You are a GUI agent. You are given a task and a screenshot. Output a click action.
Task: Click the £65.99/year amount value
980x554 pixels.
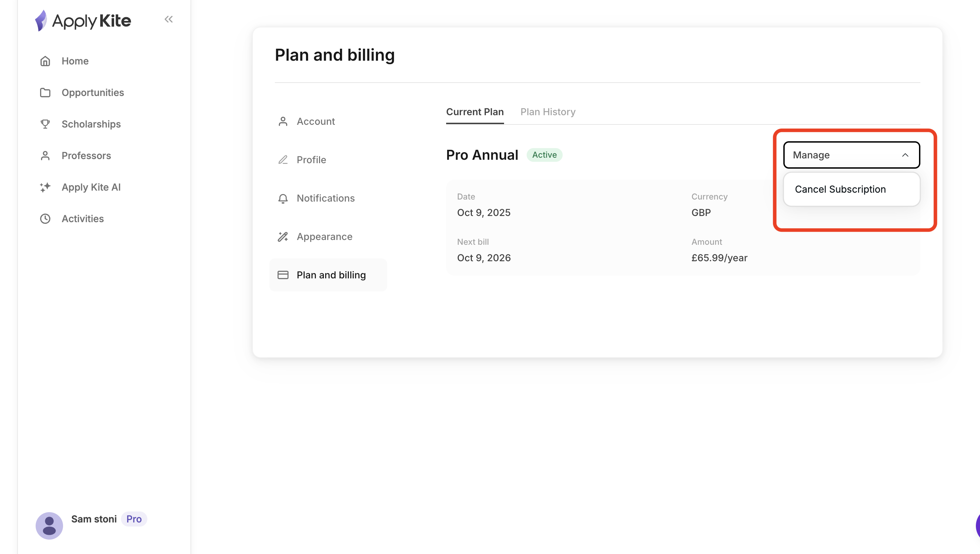719,258
